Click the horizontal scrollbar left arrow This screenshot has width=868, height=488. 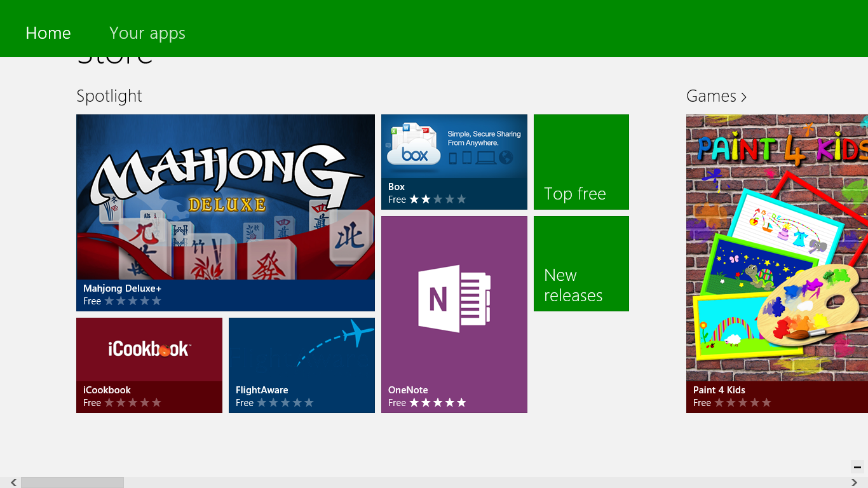pos(14,483)
